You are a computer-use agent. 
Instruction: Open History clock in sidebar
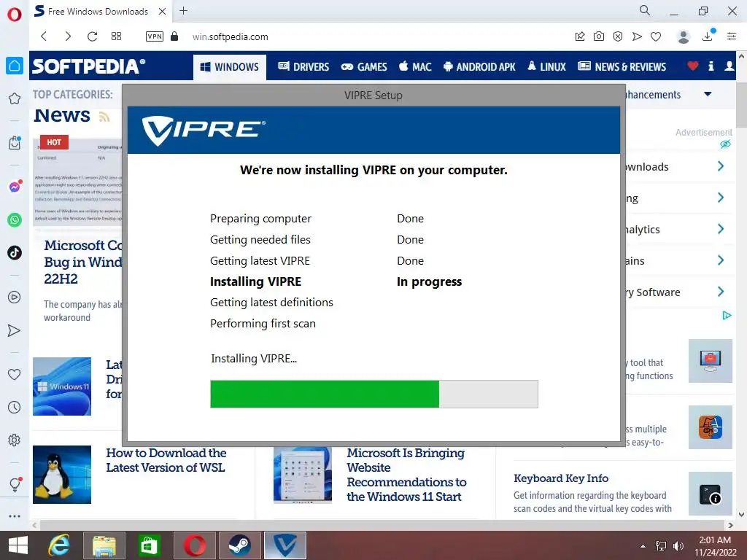(15, 407)
